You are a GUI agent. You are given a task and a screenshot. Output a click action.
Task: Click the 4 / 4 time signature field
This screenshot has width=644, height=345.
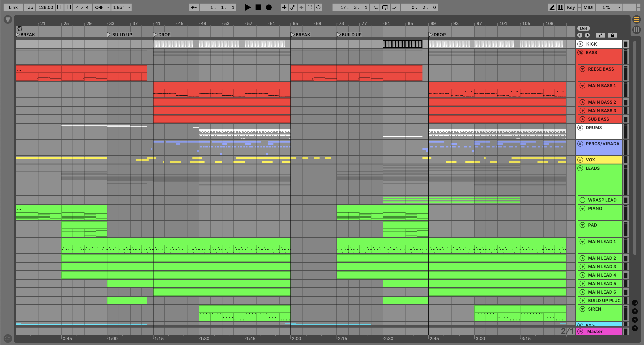coord(82,8)
